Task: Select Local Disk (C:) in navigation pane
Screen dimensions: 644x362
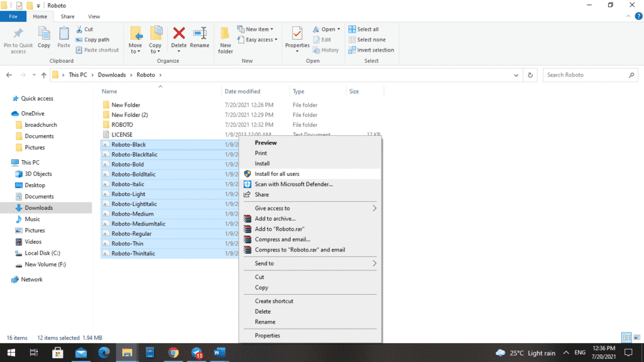Action: click(42, 253)
